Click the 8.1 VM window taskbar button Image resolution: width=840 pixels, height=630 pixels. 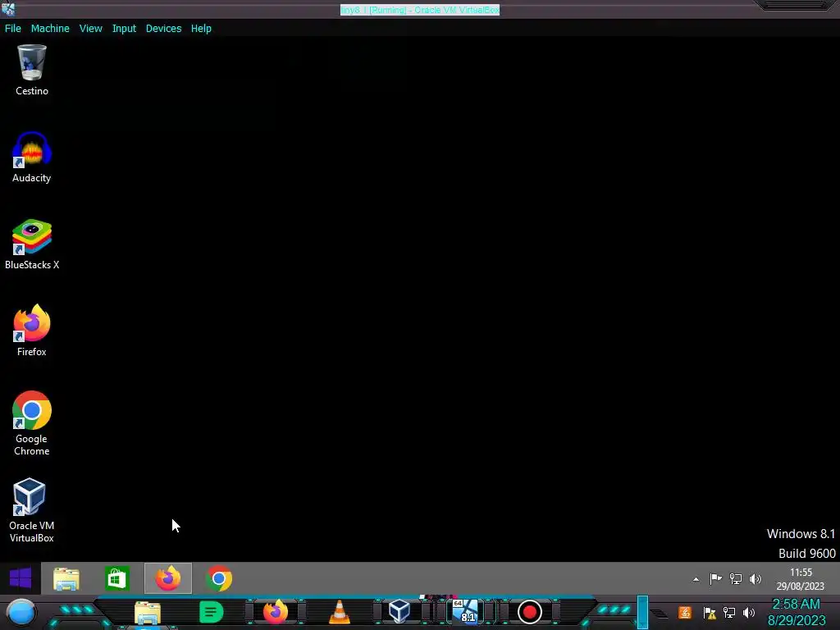tap(465, 611)
